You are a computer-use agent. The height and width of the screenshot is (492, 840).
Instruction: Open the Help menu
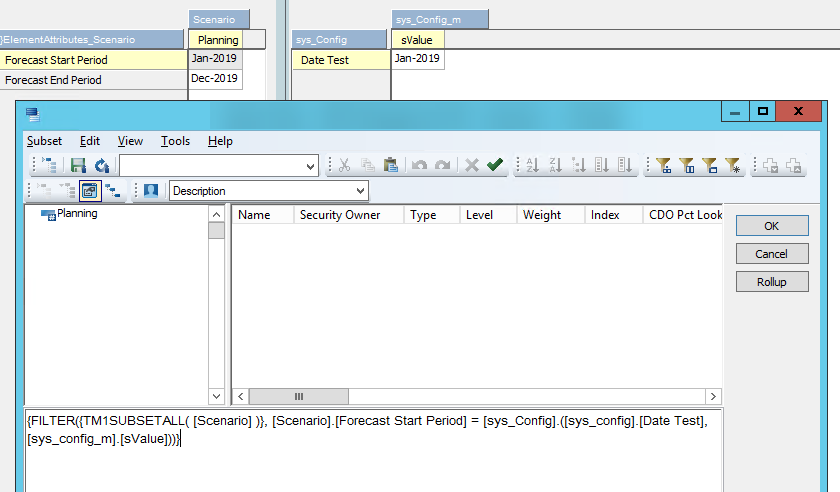pos(220,141)
